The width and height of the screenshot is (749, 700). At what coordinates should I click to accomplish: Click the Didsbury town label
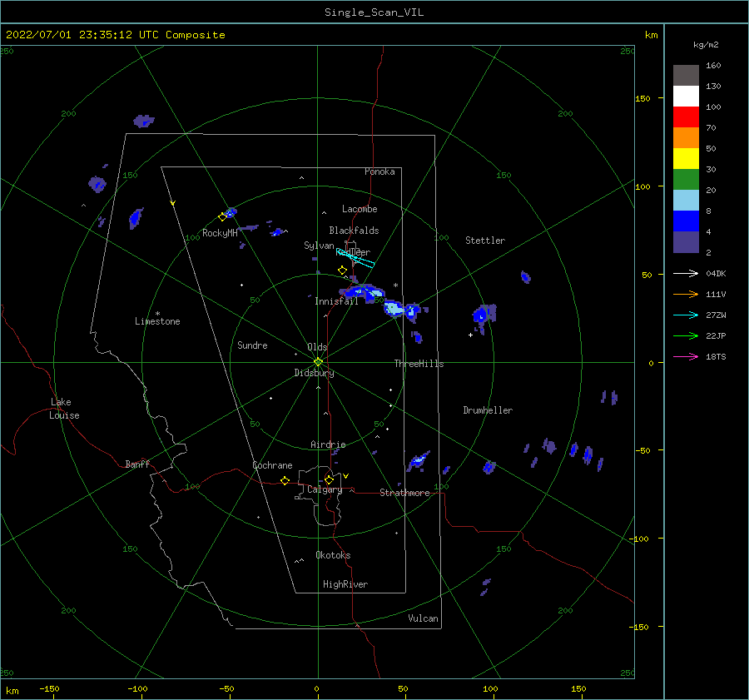point(315,373)
